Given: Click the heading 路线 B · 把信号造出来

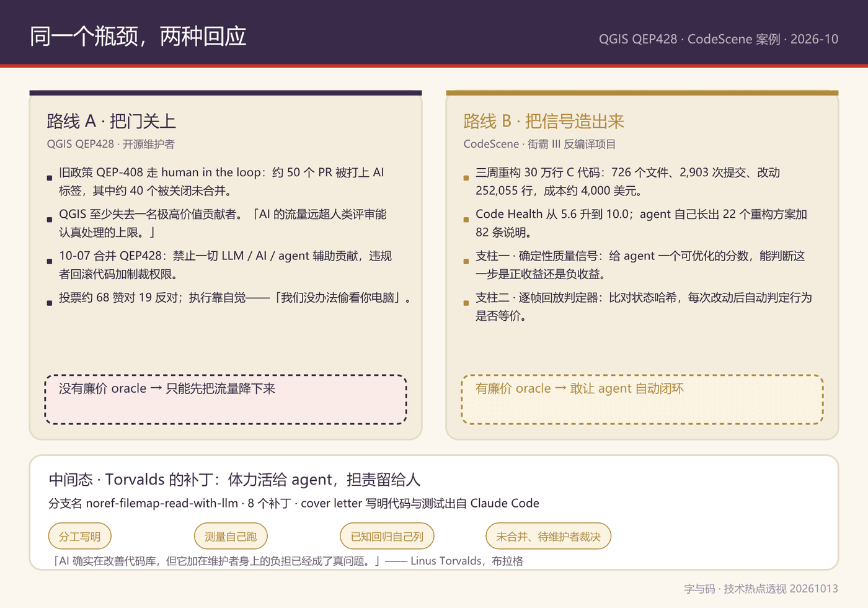Looking at the screenshot, I should (544, 121).
